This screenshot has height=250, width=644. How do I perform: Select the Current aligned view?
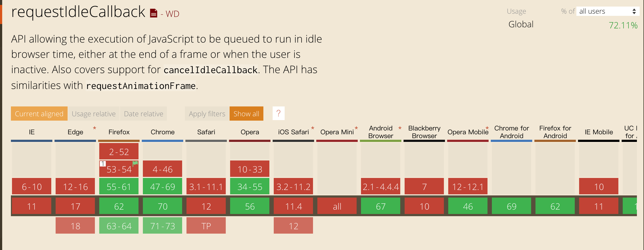39,114
